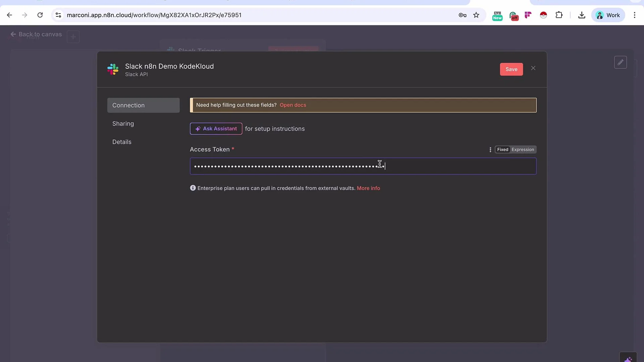Image resolution: width=644 pixels, height=362 pixels.
Task: Open docs link in the help banner
Action: tap(293, 105)
